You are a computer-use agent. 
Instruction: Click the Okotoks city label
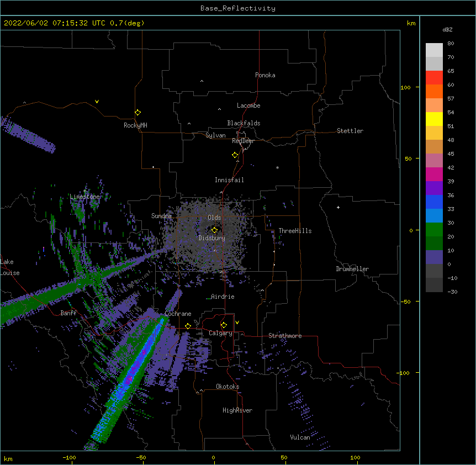point(228,387)
